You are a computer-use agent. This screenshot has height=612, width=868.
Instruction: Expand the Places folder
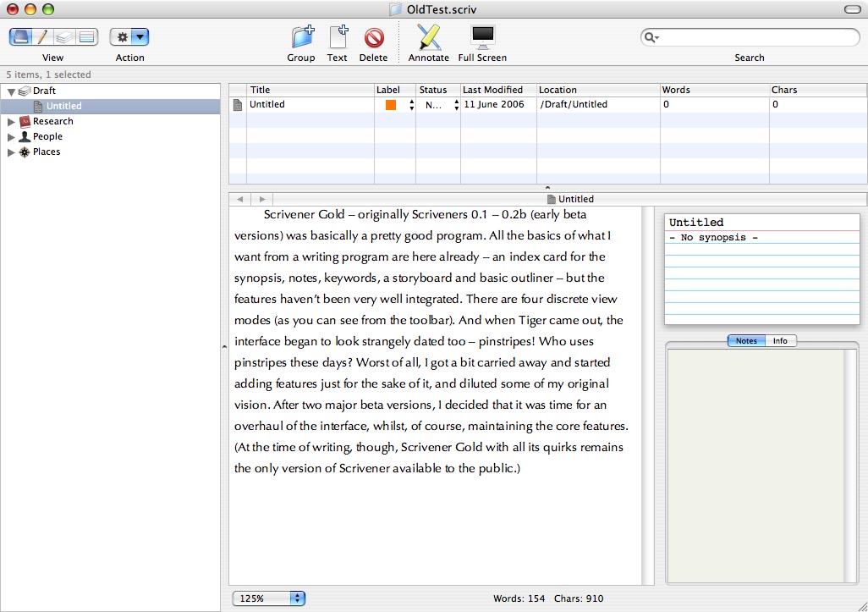(x=11, y=152)
